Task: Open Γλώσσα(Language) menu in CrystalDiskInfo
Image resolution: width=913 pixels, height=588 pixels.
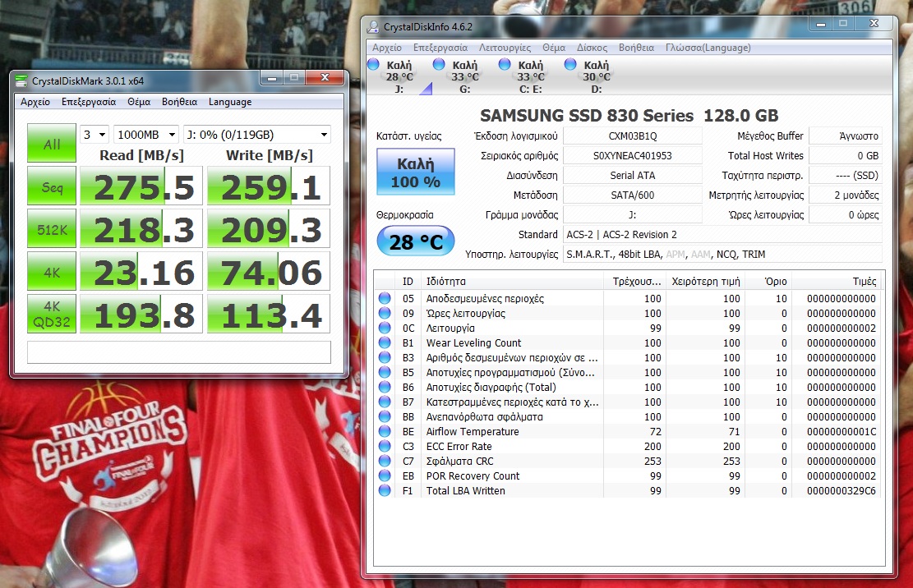Action: (708, 48)
